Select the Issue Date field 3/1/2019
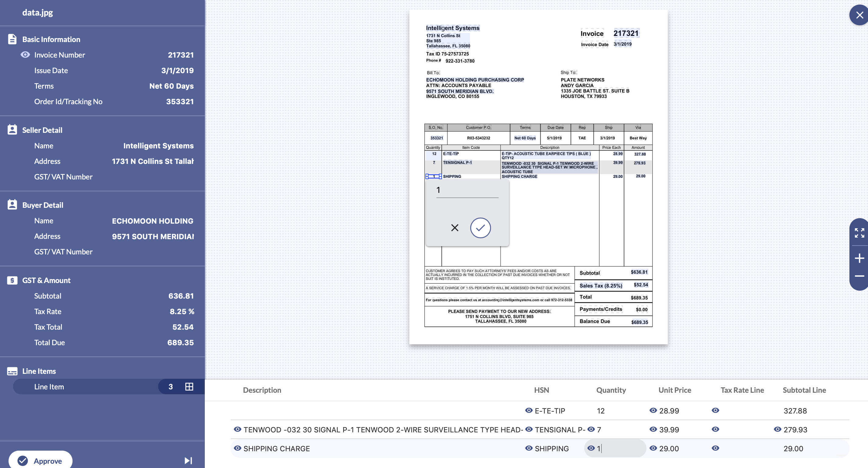The width and height of the screenshot is (868, 468). (114, 70)
